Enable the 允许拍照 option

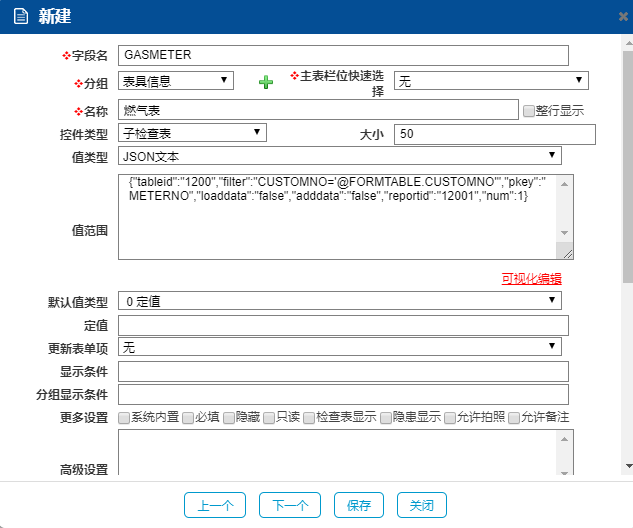[450, 417]
